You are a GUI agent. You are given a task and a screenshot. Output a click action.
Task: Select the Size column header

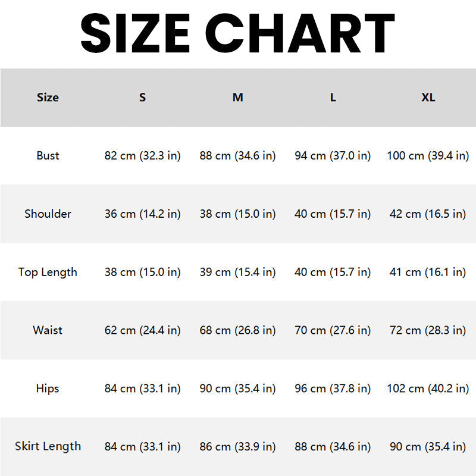pos(48,98)
